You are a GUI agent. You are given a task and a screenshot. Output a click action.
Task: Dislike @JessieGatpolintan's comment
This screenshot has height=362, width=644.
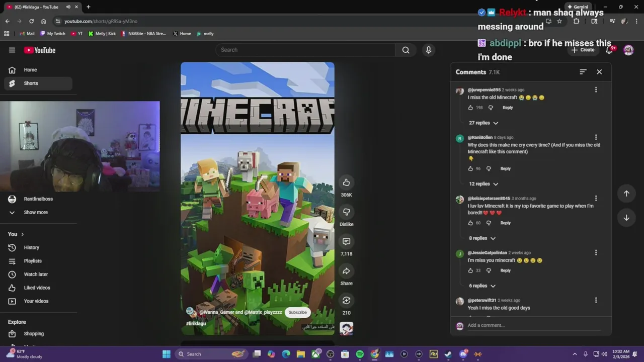[x=488, y=270]
